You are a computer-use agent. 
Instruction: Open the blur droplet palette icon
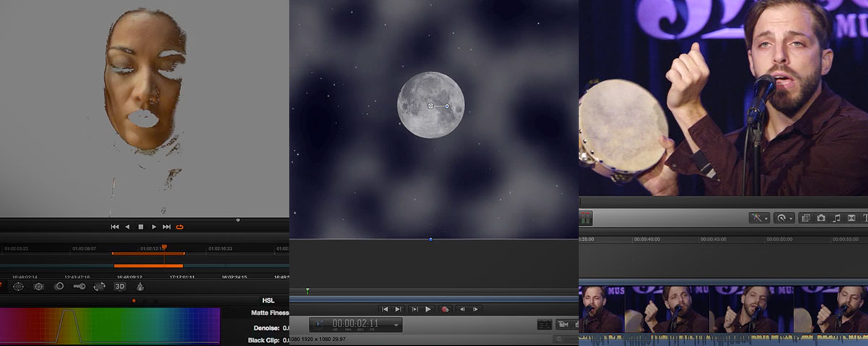140,286
